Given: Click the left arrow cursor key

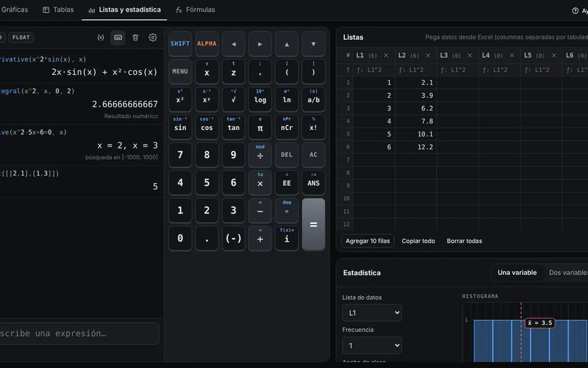Looking at the screenshot, I should point(233,44).
